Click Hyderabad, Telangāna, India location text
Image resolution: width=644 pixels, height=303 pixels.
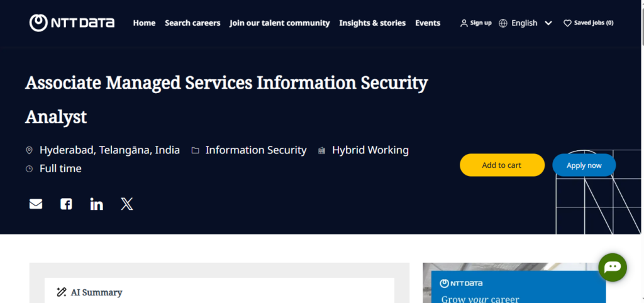point(109,150)
